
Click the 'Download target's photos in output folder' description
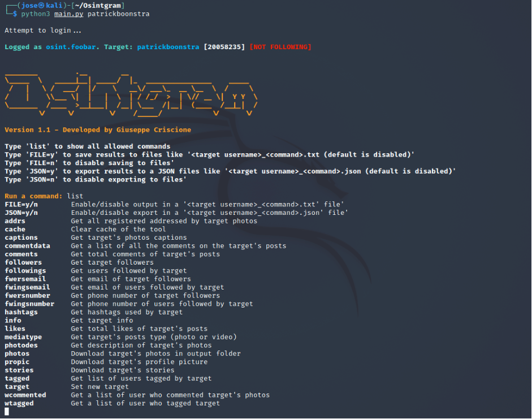pyautogui.click(x=155, y=353)
